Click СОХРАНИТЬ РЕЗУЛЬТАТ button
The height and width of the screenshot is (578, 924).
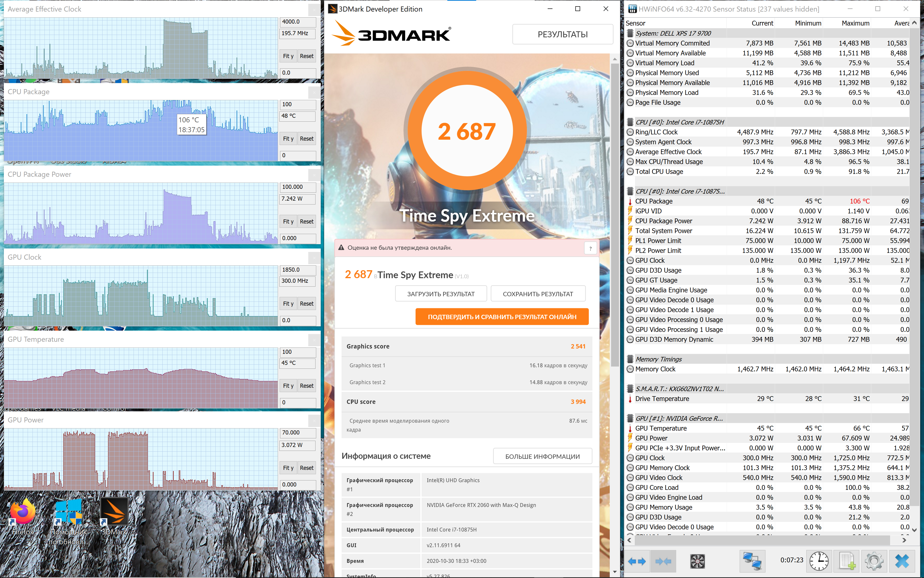pos(538,294)
